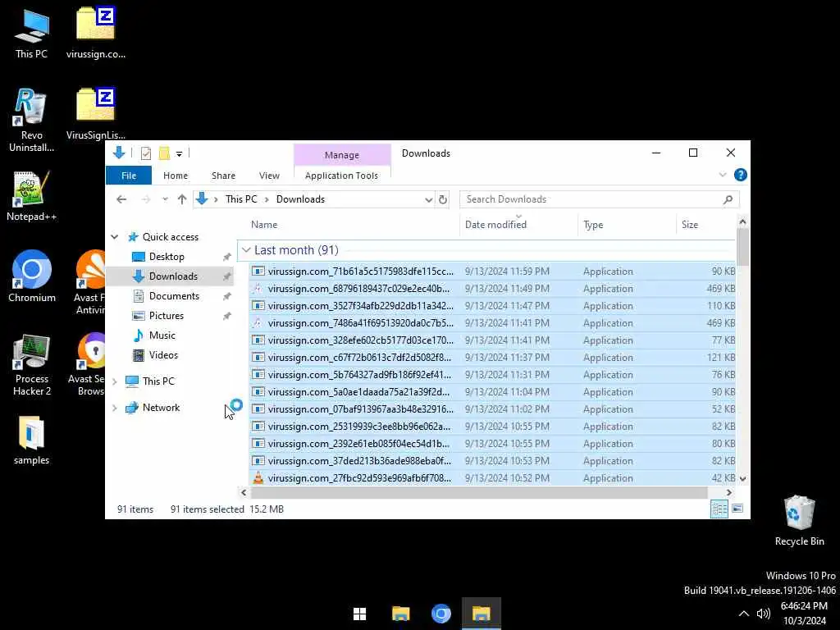Launch Chromium desktop shortcut
The height and width of the screenshot is (630, 840).
tap(32, 276)
